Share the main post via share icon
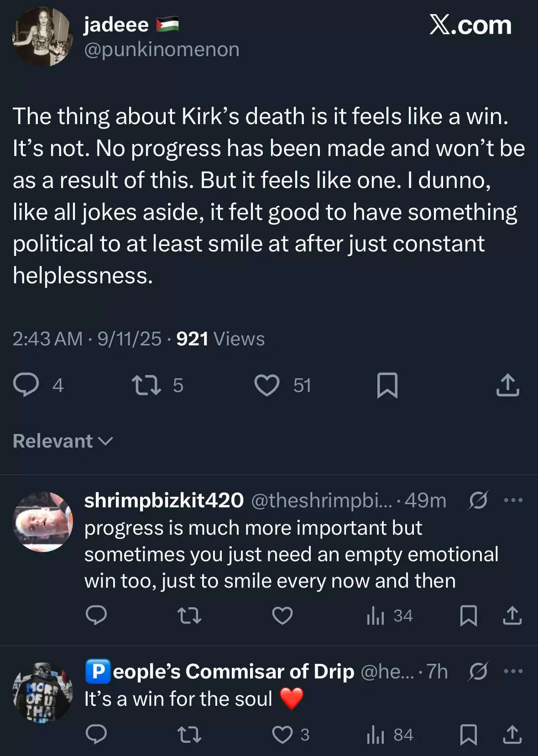The image size is (538, 756). [508, 385]
